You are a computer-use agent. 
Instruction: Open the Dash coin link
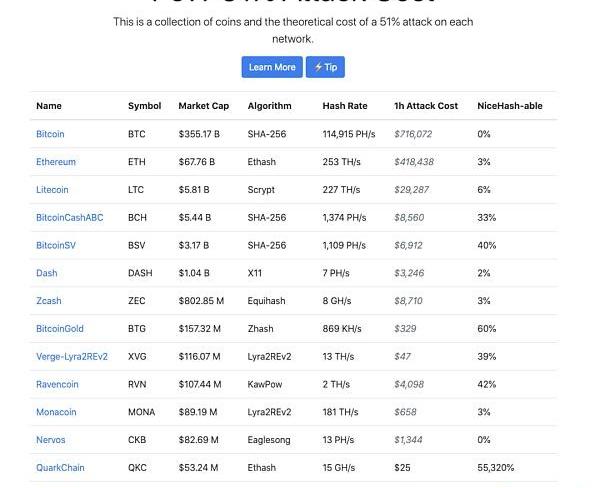[x=47, y=273]
